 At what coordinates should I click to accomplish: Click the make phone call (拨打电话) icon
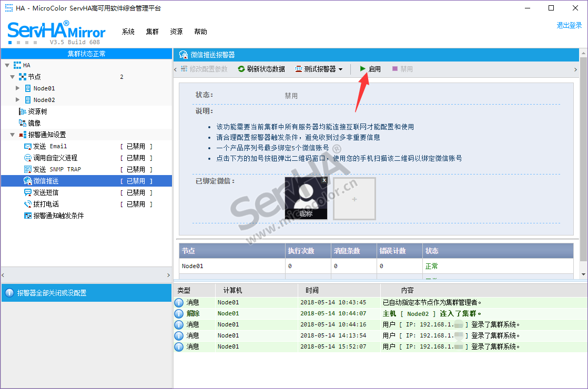point(28,204)
